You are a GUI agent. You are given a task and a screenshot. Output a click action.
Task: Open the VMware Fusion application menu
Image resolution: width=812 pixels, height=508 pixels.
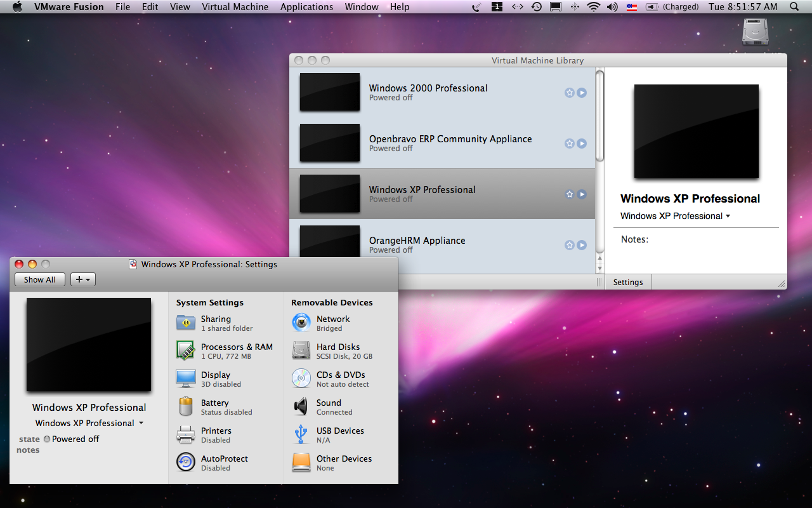(x=69, y=7)
